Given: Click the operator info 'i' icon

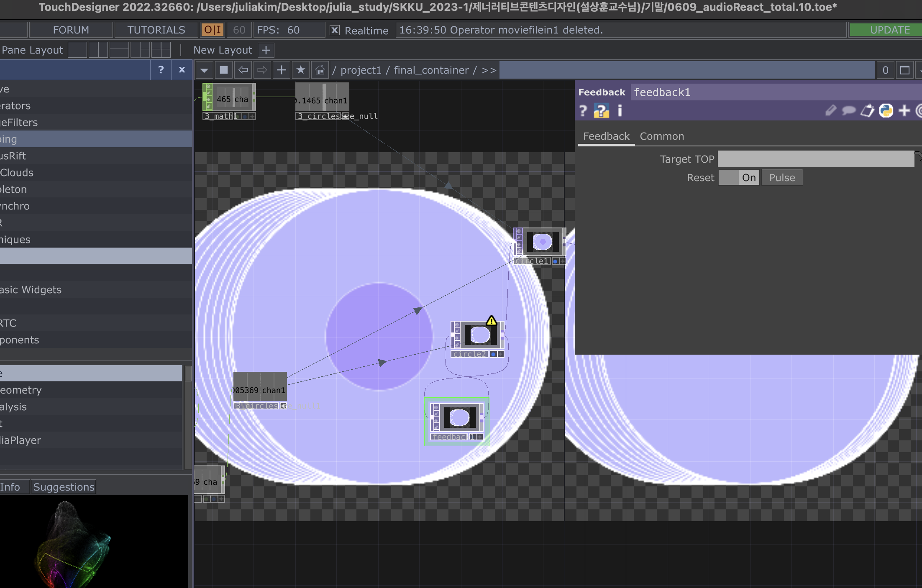Looking at the screenshot, I should [x=620, y=111].
